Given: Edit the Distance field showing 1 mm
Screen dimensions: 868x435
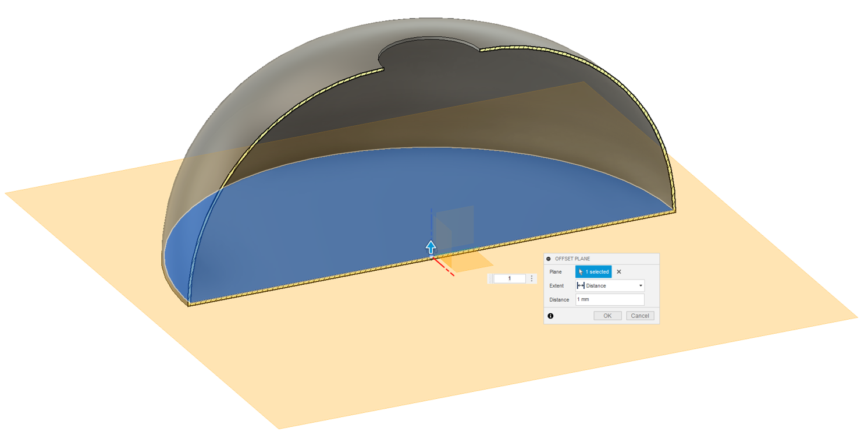Looking at the screenshot, I should coord(610,299).
